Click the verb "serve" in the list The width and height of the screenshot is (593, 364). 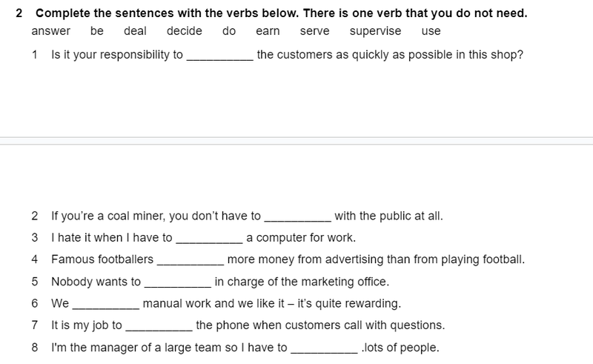click(x=314, y=31)
